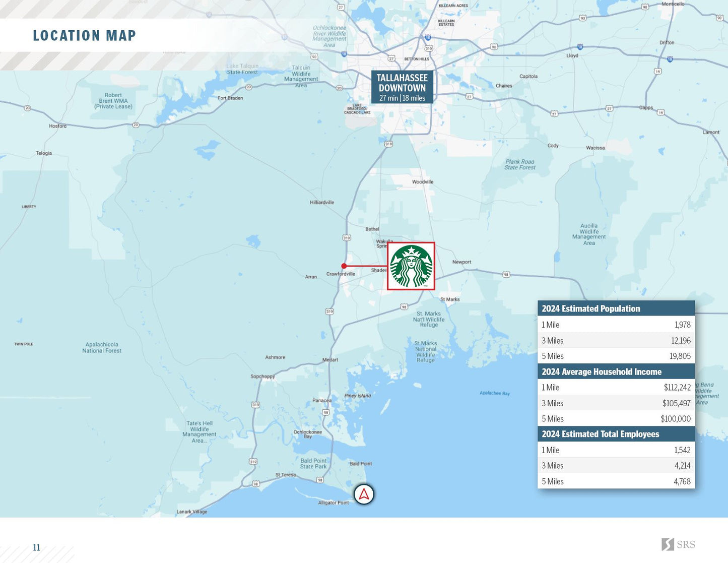Click the Wacissa map label
This screenshot has width=728, height=563.
tap(595, 148)
